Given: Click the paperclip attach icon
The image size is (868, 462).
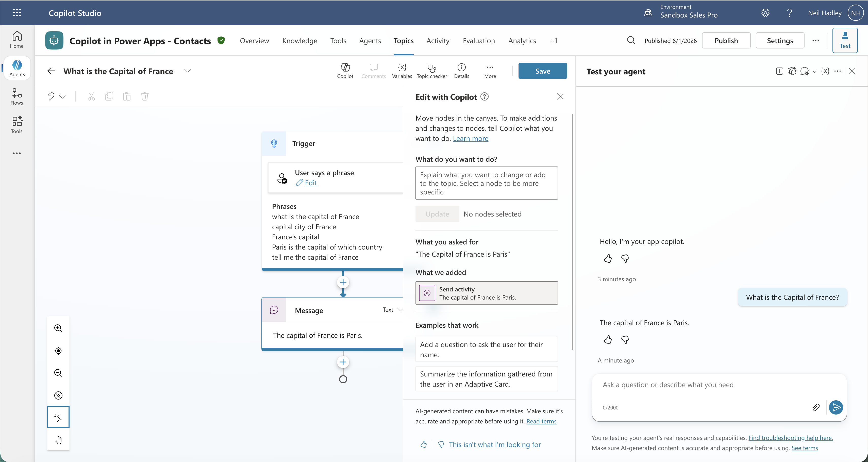Looking at the screenshot, I should tap(816, 407).
